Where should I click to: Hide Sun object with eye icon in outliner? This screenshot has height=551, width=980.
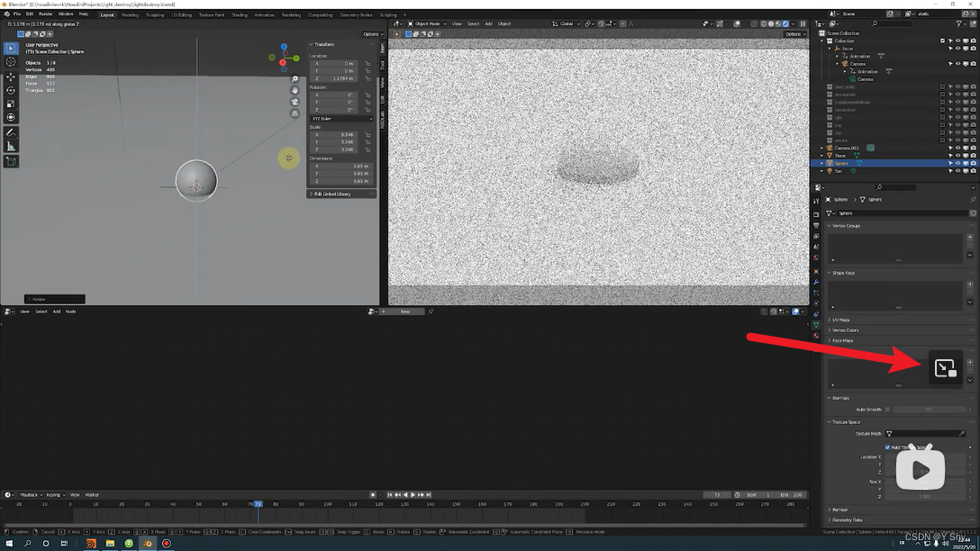coord(957,170)
